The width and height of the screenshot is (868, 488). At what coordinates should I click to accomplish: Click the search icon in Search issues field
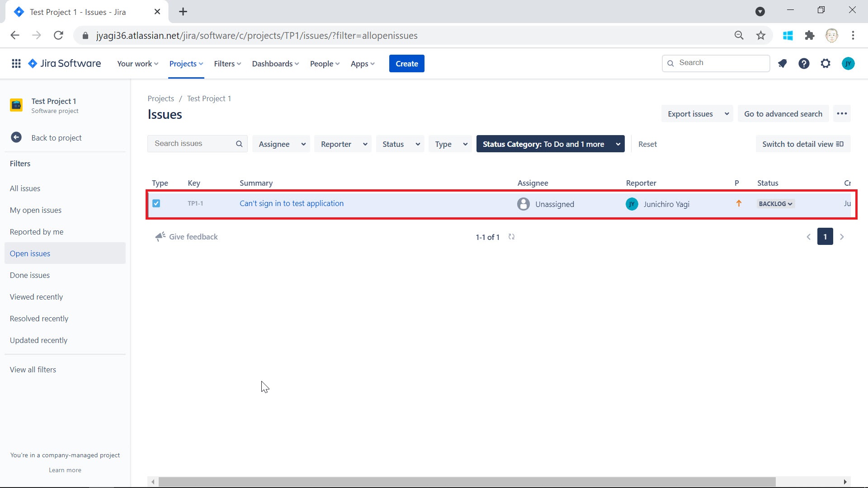pyautogui.click(x=239, y=144)
